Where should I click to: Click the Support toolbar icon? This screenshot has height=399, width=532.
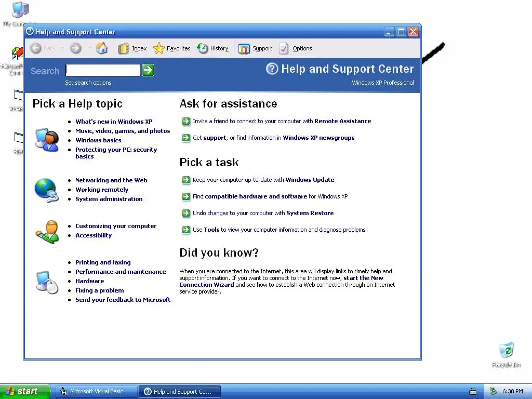pos(244,49)
